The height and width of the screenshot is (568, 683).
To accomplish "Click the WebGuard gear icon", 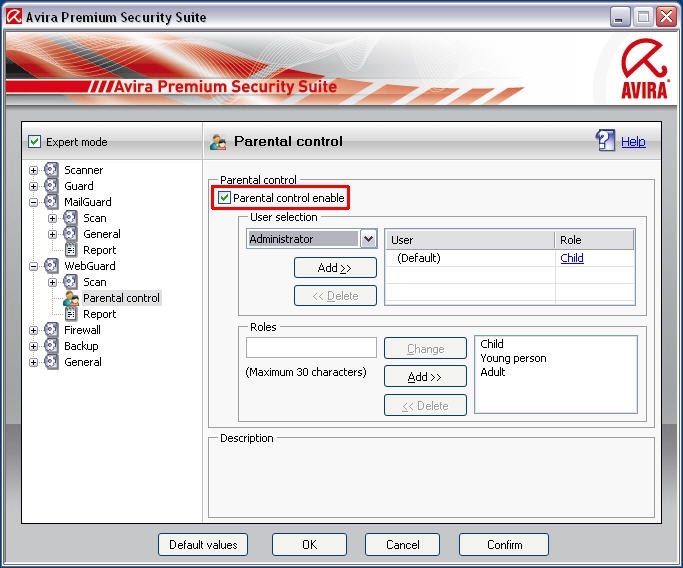I will 51,266.
